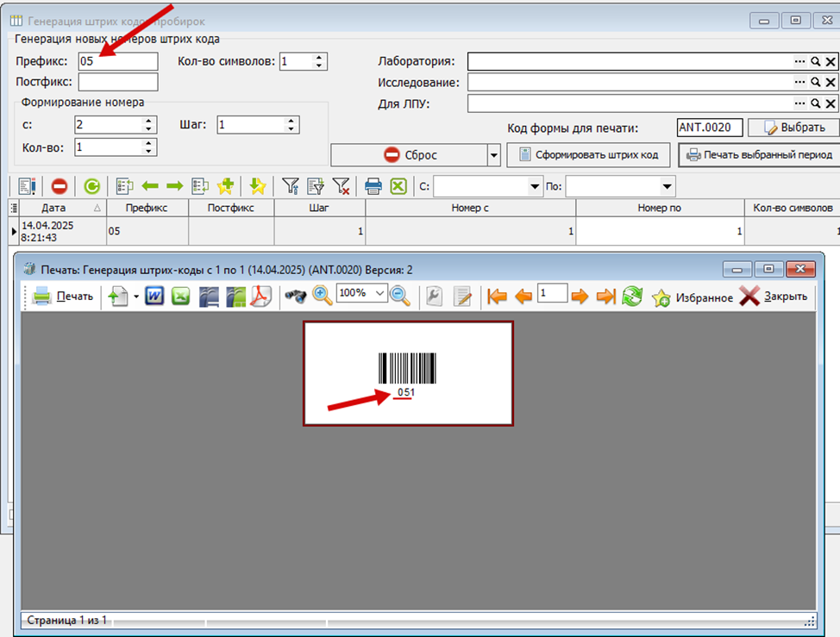Export the report as PDF
This screenshot has height=637, width=840.
tap(260, 297)
